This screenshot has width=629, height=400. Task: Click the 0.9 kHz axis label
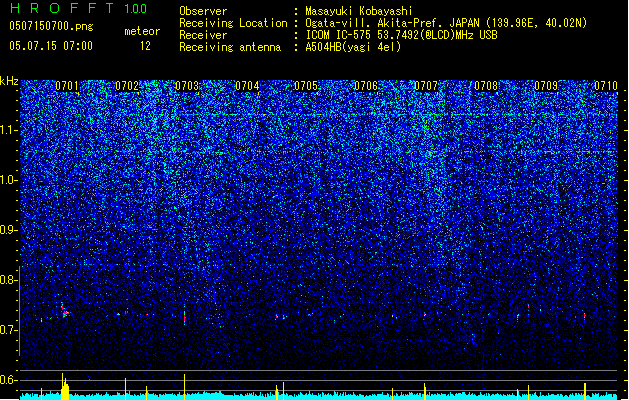pos(8,230)
